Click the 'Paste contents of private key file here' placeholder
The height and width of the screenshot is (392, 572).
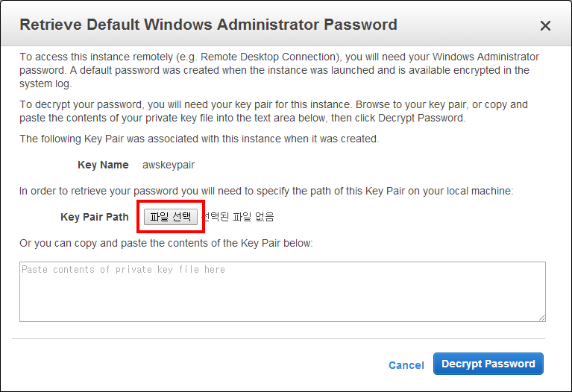click(123, 269)
